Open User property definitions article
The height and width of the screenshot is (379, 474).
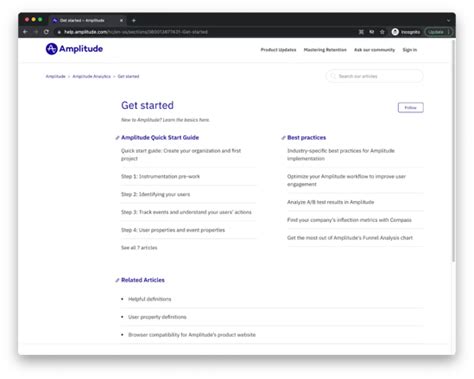coord(157,317)
